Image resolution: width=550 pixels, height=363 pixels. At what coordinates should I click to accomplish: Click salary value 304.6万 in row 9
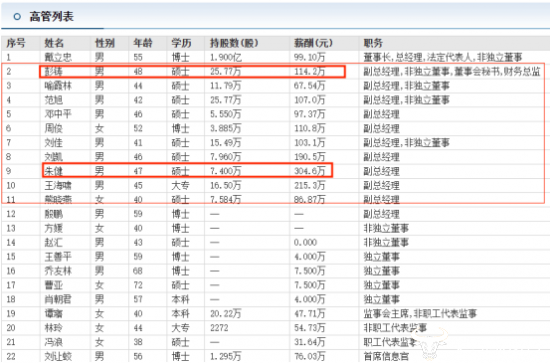pyautogui.click(x=310, y=171)
